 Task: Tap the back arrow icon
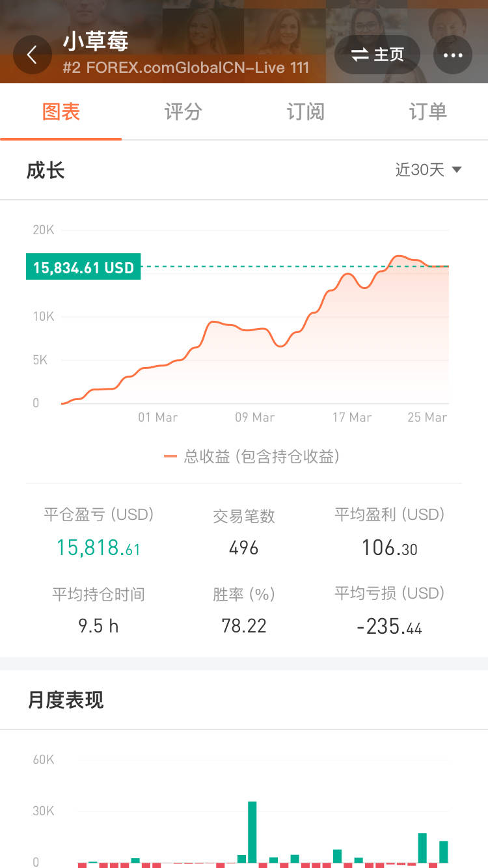point(32,55)
